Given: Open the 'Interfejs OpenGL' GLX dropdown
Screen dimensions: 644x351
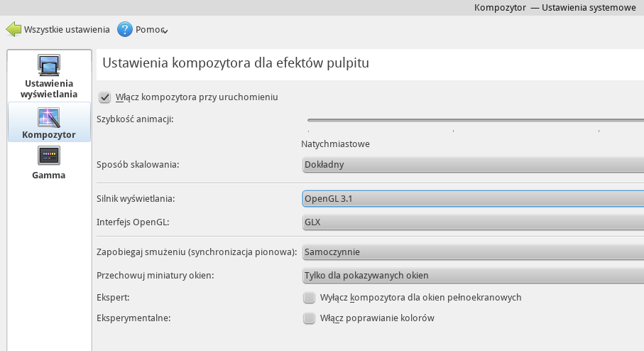Looking at the screenshot, I should coord(472,222).
